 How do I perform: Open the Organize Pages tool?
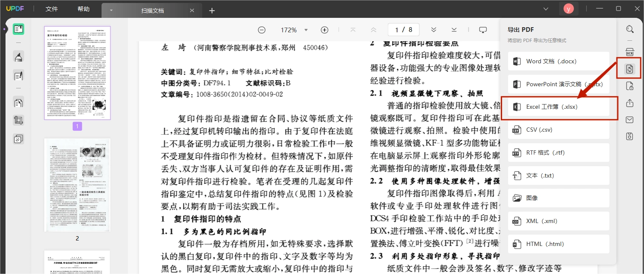18,102
